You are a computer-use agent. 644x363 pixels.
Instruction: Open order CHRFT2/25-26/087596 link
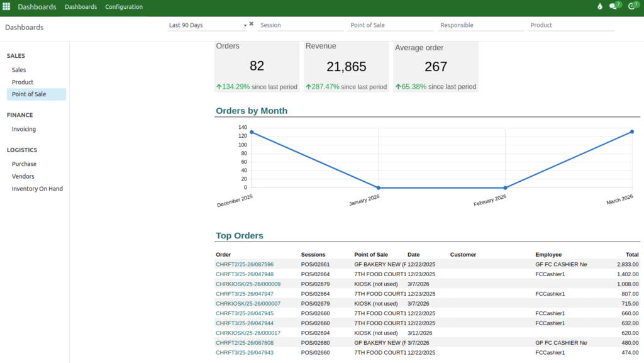tap(245, 265)
